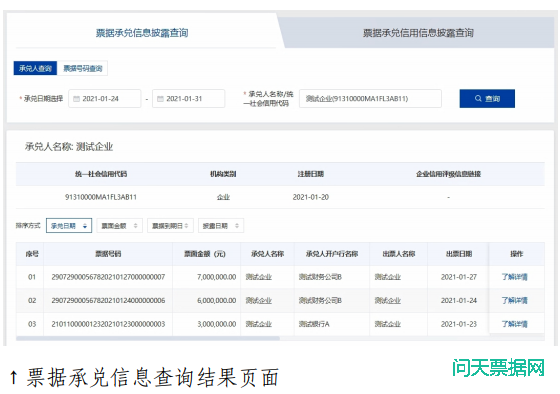
Task: Click the 出票日期 column header
Action: coord(459,254)
